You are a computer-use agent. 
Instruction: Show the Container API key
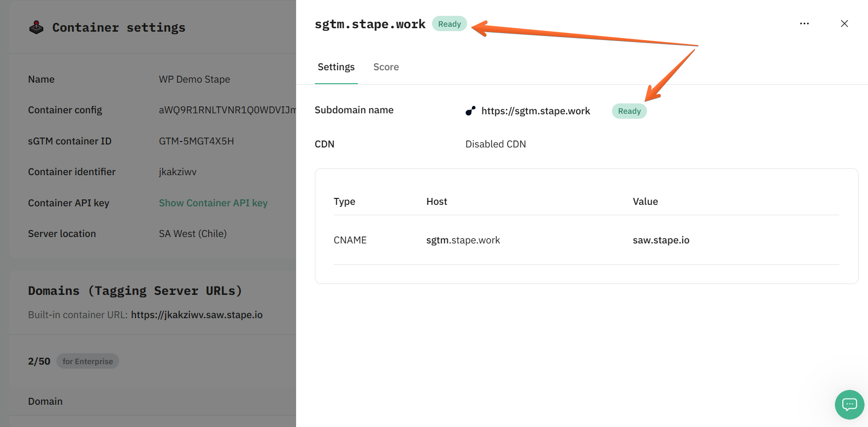tap(213, 203)
